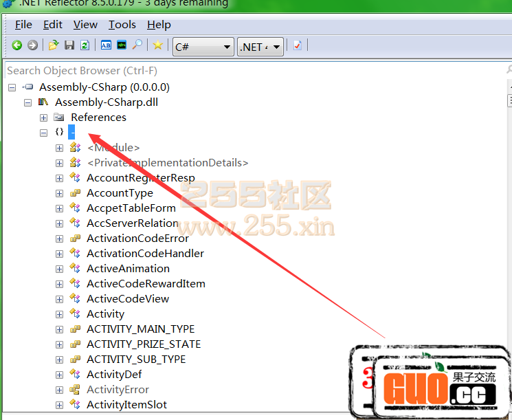512x420 pixels.
Task: Select ACTIVITY_PRIZE_STATE in the tree
Action: (x=144, y=344)
